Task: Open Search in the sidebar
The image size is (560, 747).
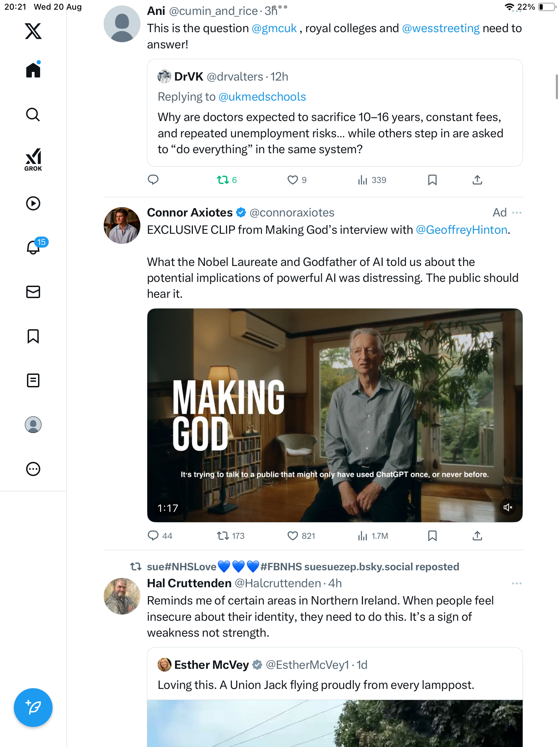Action: 33,115
